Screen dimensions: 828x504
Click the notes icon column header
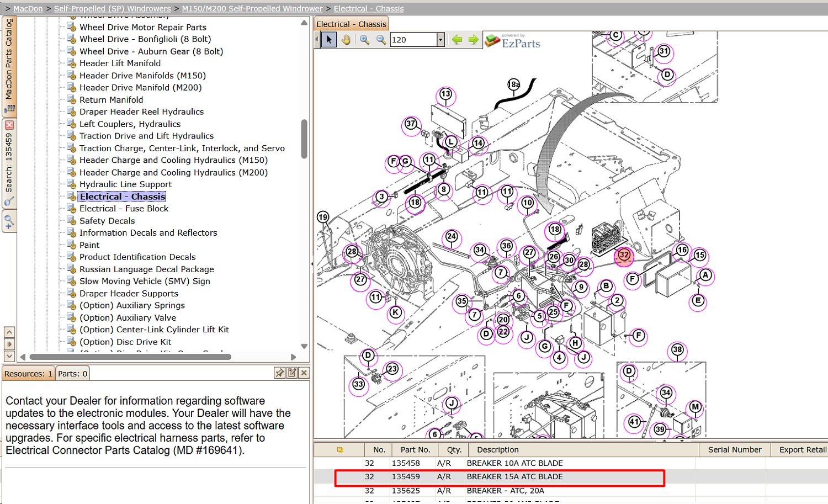340,450
